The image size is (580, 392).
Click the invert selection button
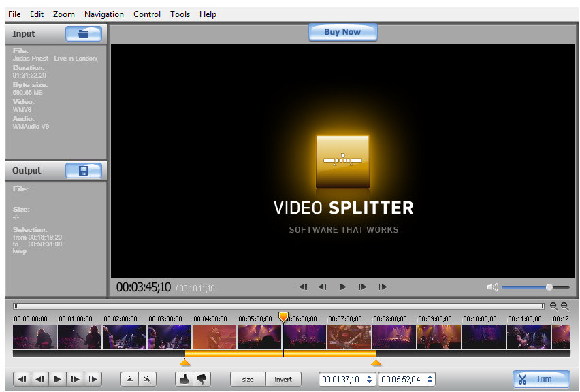click(283, 379)
